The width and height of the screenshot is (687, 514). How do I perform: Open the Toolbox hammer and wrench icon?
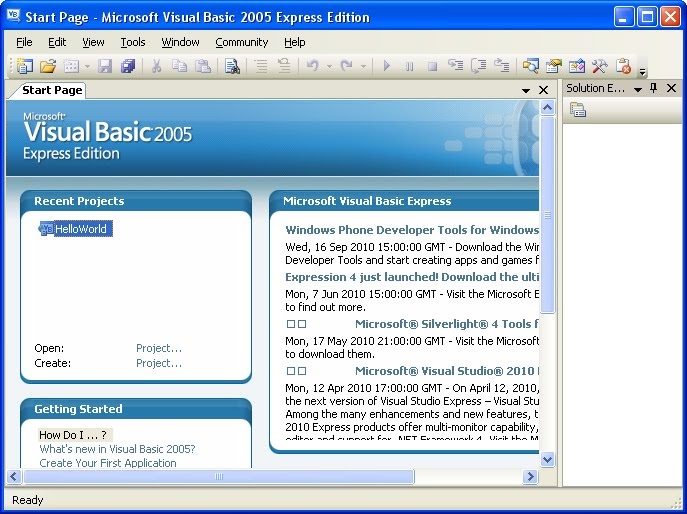600,66
